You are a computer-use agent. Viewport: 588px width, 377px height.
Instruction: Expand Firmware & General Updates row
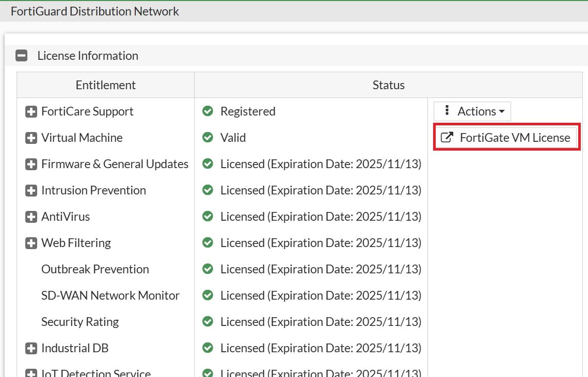click(x=31, y=164)
